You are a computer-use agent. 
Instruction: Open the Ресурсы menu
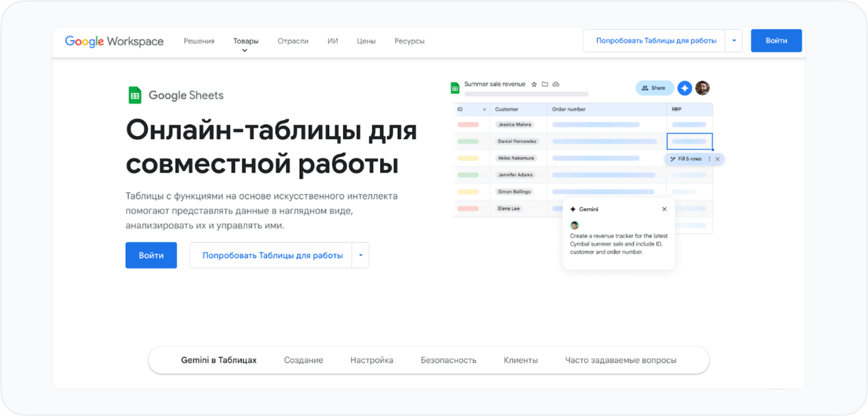pos(410,41)
